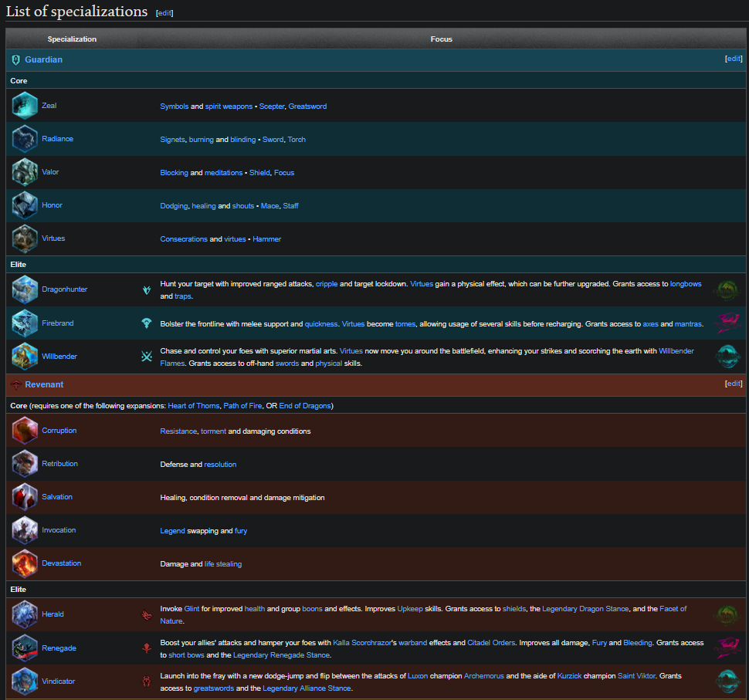Open the Willbender Flames link
Viewport: 749px width, 700px height.
676,351
